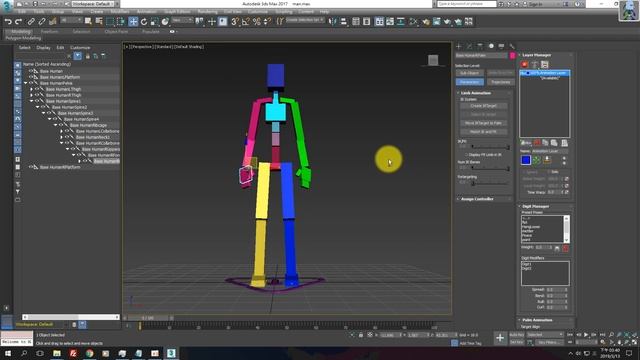The width and height of the screenshot is (640, 360).
Task: Expand the Base HumanLThigh tree node
Action: click(31, 89)
